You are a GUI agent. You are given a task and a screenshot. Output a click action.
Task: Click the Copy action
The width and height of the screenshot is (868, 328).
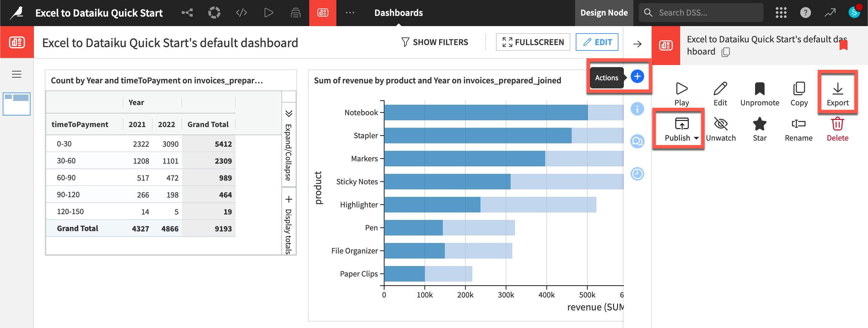click(x=799, y=94)
